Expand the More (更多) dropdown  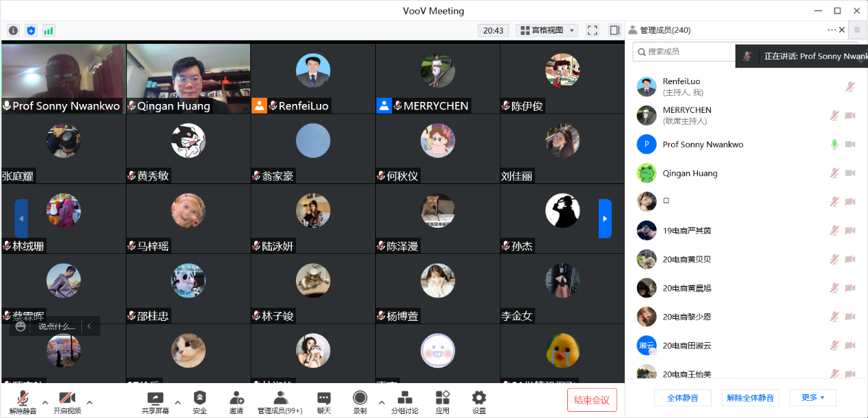pos(813,397)
